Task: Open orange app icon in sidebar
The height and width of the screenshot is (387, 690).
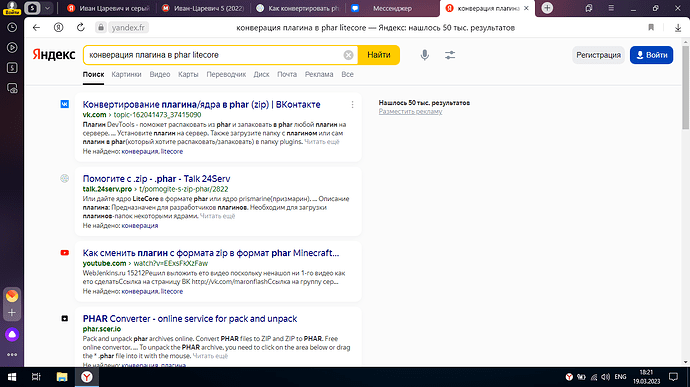Action: click(x=12, y=296)
